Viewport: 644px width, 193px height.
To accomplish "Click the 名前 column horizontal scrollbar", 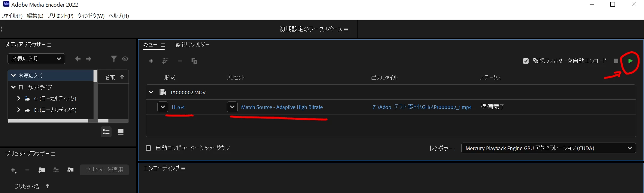I will 103,121.
